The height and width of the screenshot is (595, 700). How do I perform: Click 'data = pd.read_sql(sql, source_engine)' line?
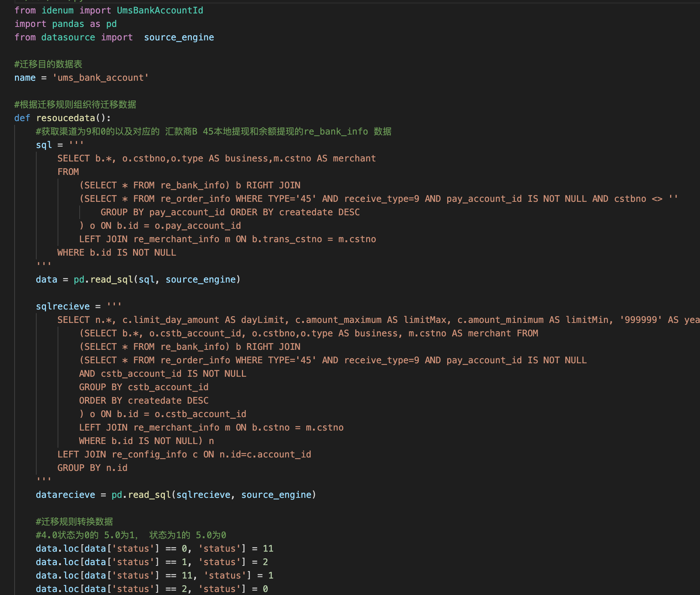pyautogui.click(x=138, y=280)
